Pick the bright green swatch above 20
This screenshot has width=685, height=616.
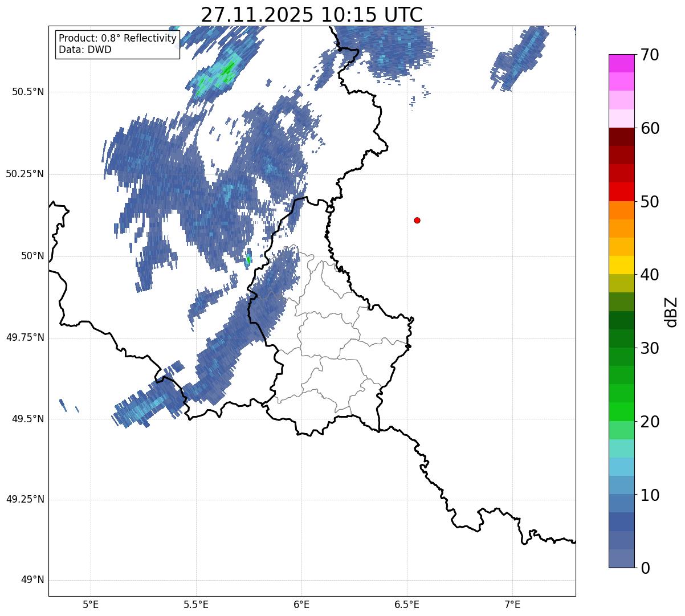[x=621, y=412]
